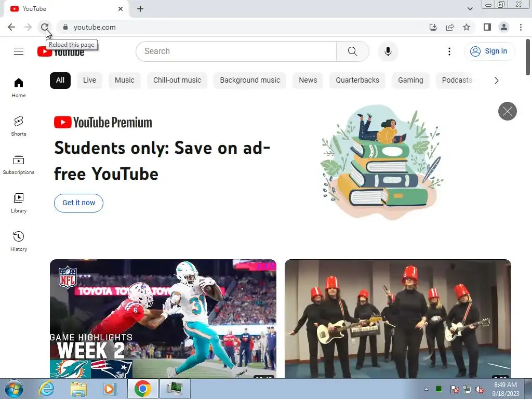Open YouTube hamburger guide menu

pos(19,51)
